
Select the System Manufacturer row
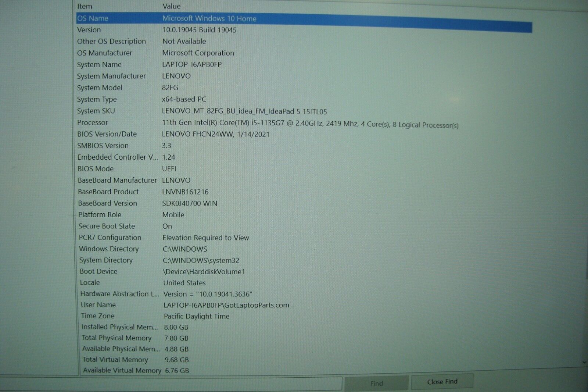point(111,76)
